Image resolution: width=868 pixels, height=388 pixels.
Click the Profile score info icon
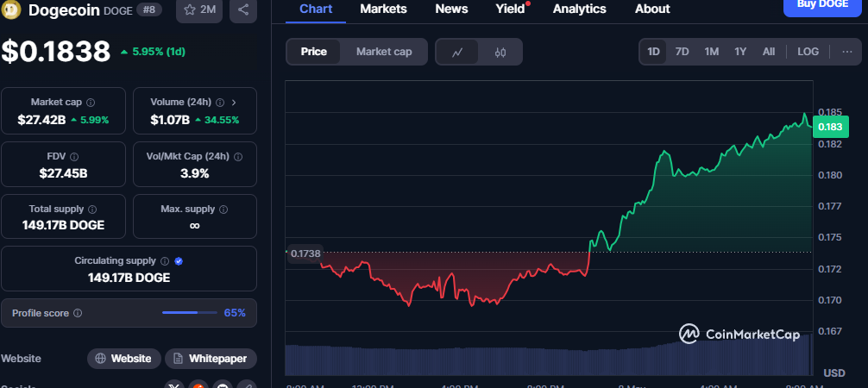[x=78, y=313]
